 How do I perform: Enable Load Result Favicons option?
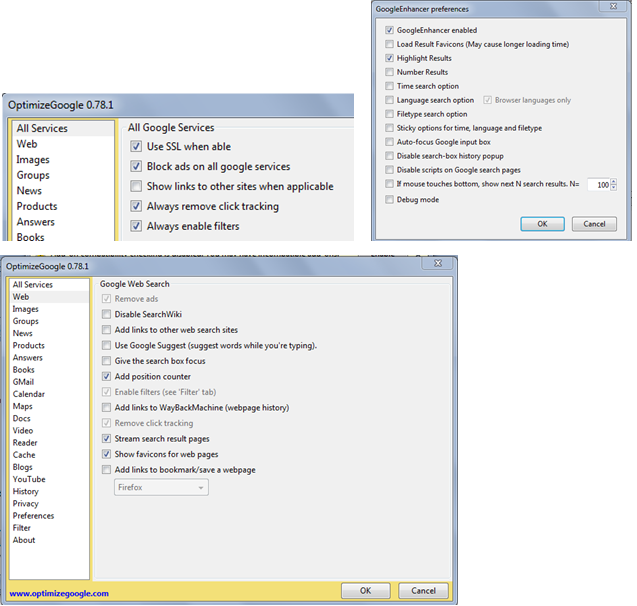(389, 44)
